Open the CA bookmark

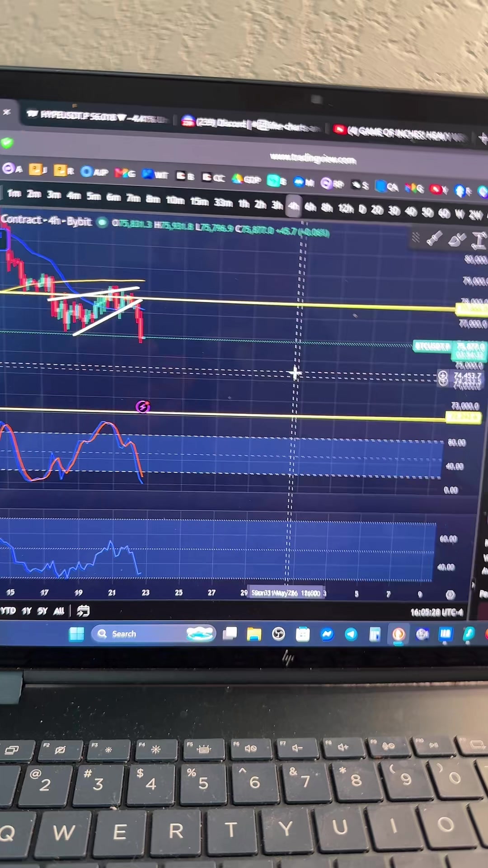click(x=387, y=186)
